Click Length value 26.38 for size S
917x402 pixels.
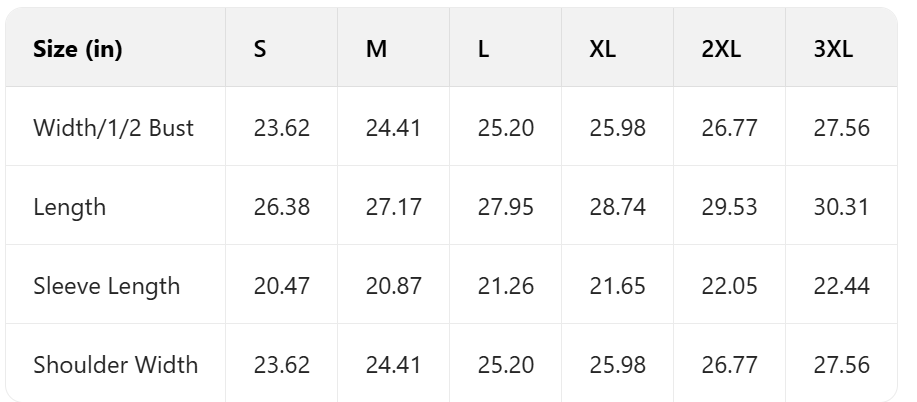[282, 207]
